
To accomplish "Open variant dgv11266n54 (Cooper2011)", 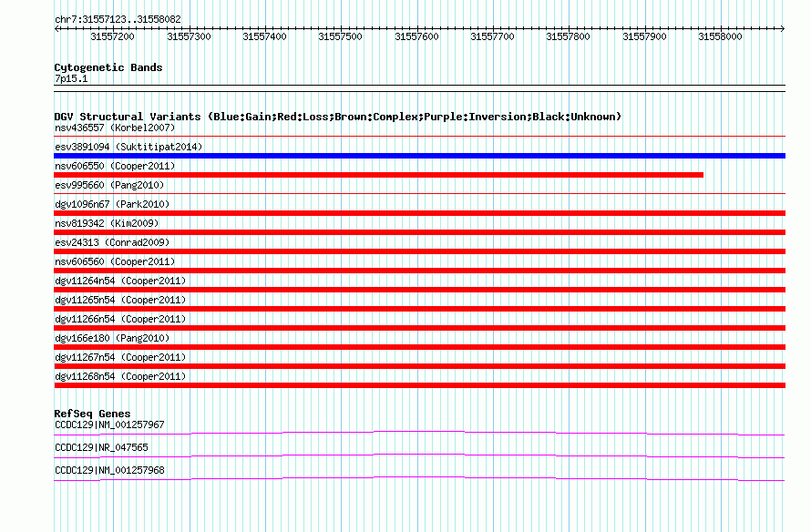I will point(120,319).
